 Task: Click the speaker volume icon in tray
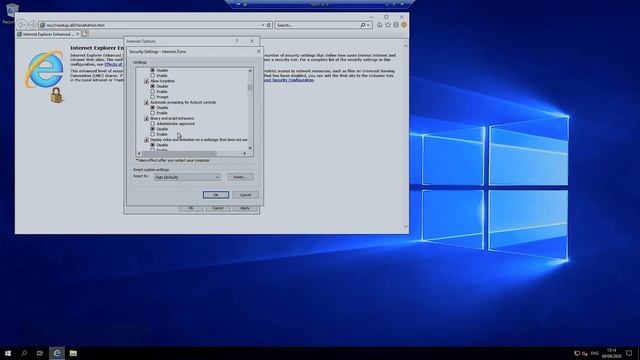tap(585, 353)
